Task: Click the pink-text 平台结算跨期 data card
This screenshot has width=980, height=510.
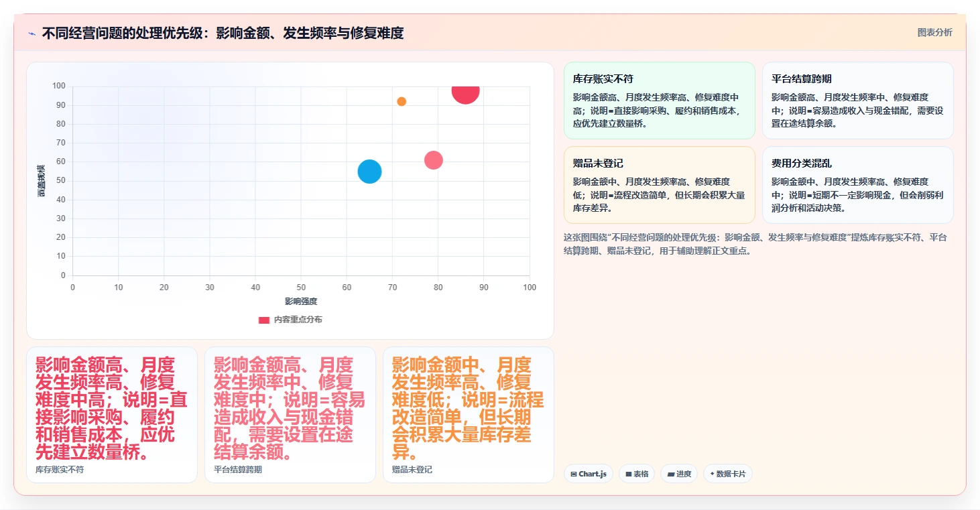Action: point(290,415)
